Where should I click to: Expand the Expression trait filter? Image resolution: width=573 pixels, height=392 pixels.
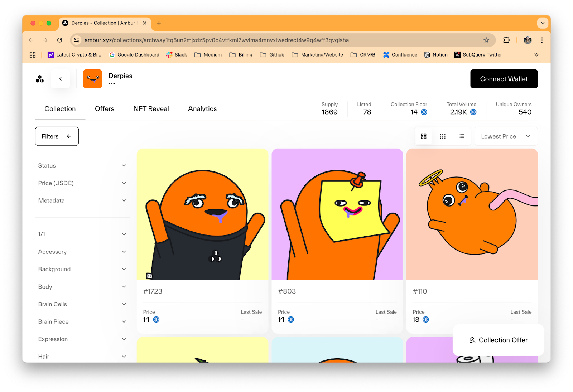point(82,339)
